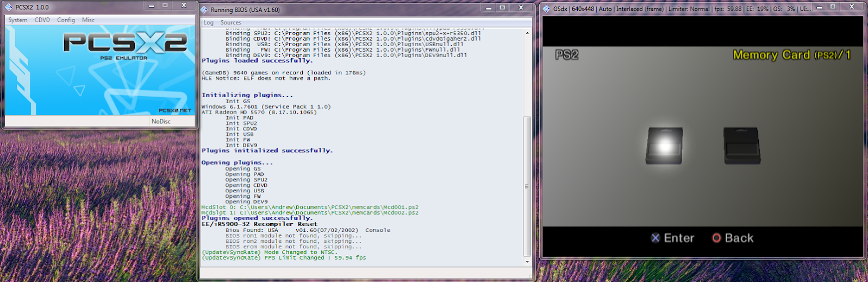This screenshot has height=282, width=868.
Task: Click 'FPS Limit Changed : 59.94 fps' line
Action: point(284,258)
